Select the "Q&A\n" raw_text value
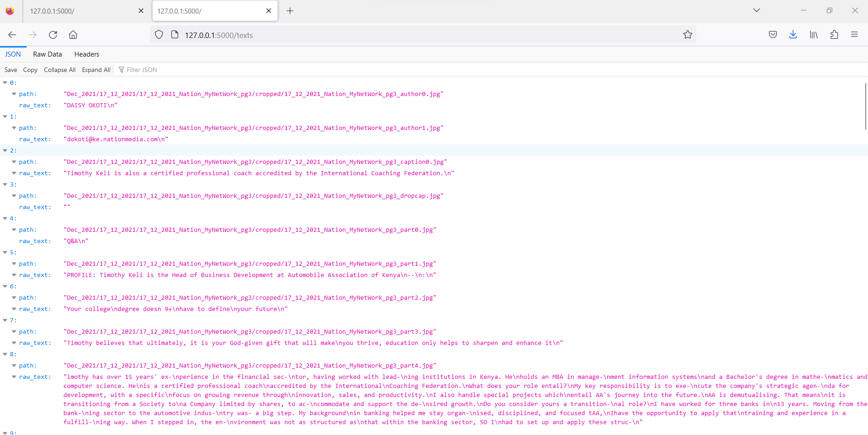The width and height of the screenshot is (868, 435). point(76,241)
